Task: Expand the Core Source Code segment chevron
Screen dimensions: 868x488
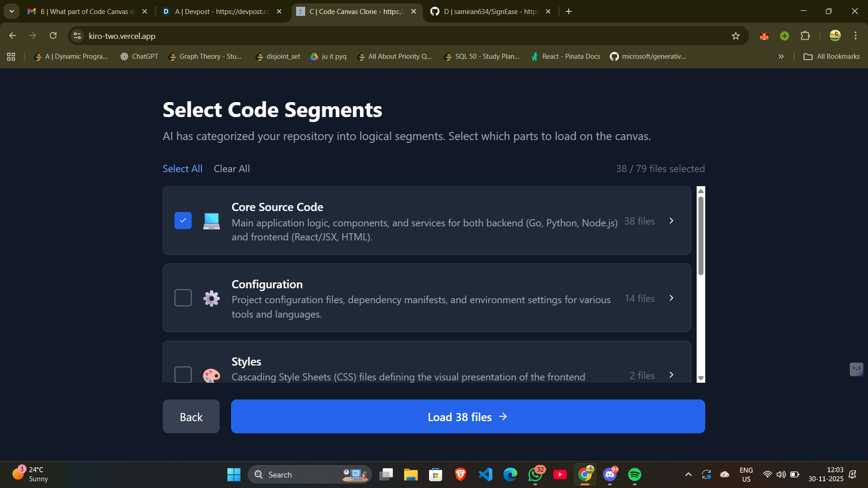Action: tap(671, 221)
